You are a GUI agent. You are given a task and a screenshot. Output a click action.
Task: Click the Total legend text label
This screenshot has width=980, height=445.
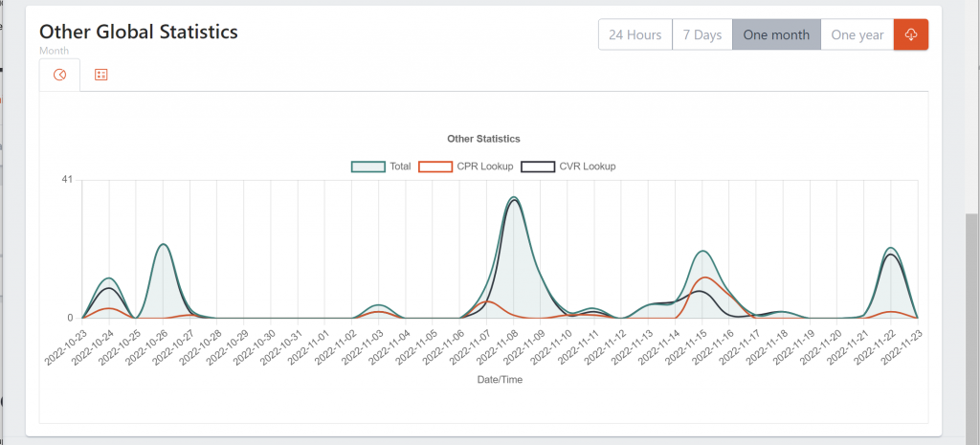point(400,167)
